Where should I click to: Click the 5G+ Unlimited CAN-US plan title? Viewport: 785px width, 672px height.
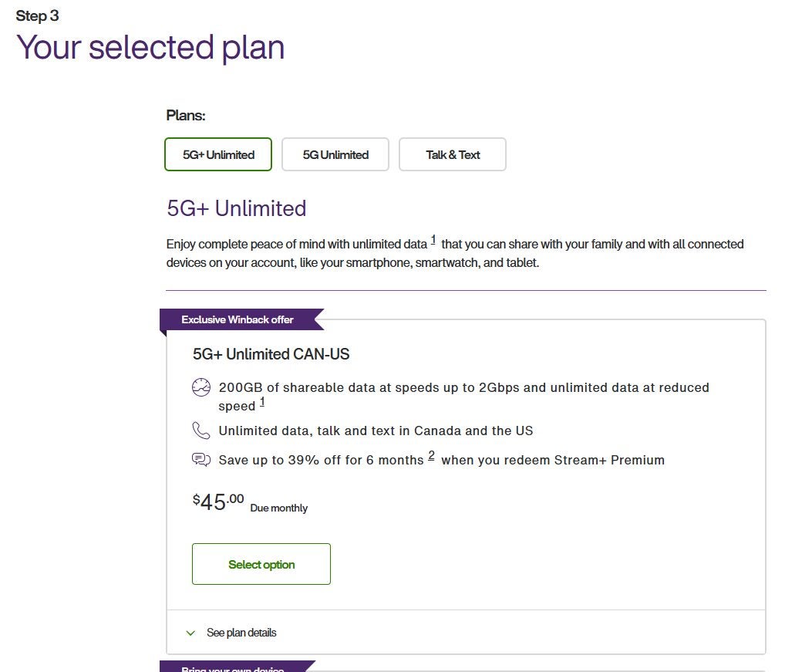click(271, 354)
